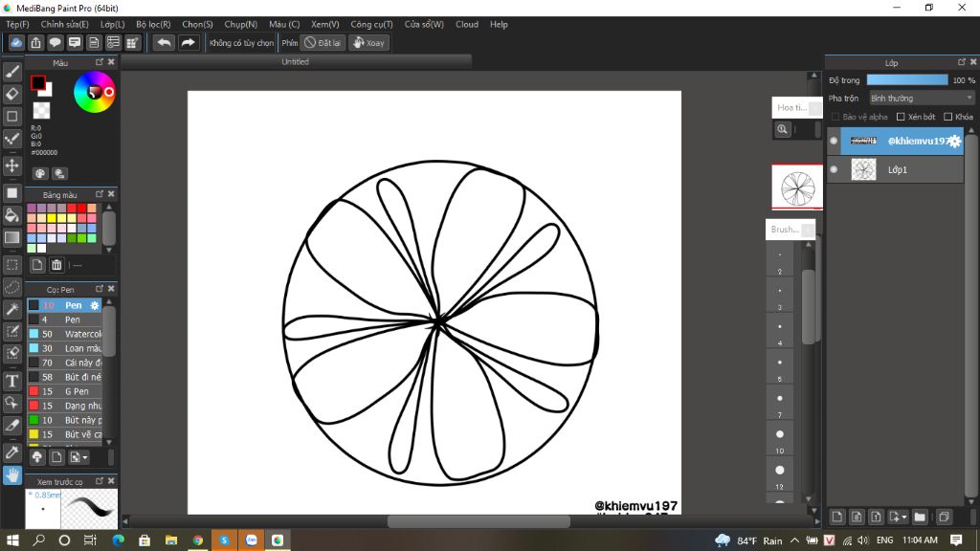
Task: Activate the Hand pan tool
Action: tap(11, 474)
